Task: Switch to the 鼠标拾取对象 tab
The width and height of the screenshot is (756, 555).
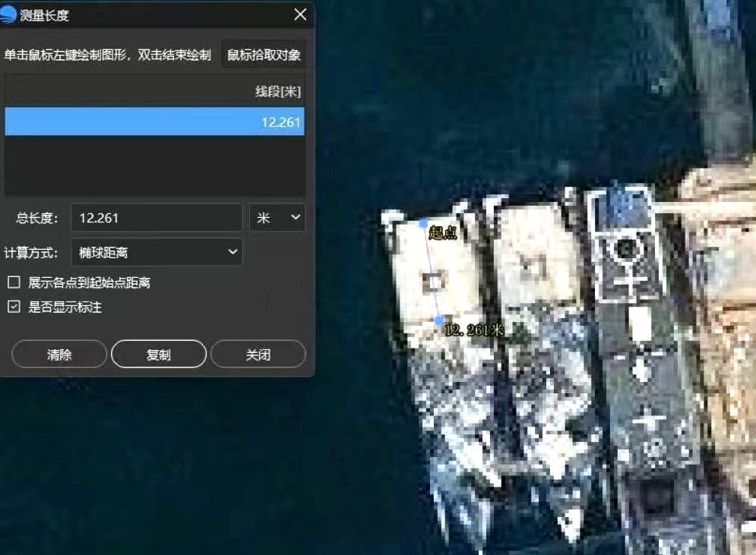Action: pyautogui.click(x=264, y=54)
